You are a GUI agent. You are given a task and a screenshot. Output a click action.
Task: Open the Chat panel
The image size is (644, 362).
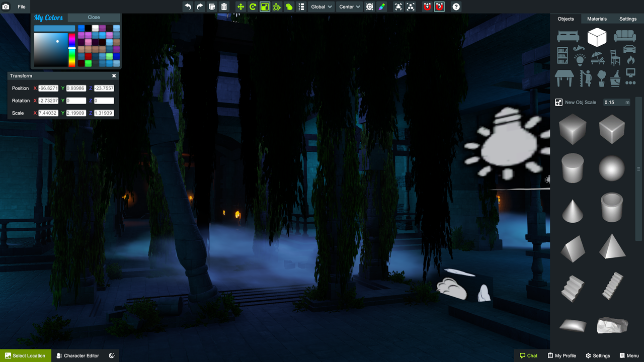(x=528, y=355)
